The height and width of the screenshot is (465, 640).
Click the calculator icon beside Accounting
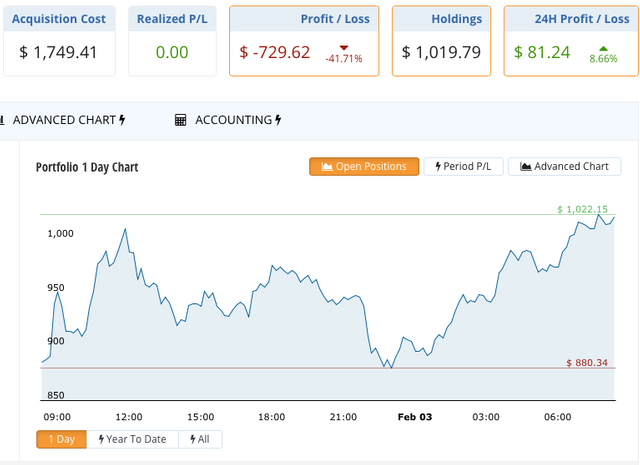[181, 120]
